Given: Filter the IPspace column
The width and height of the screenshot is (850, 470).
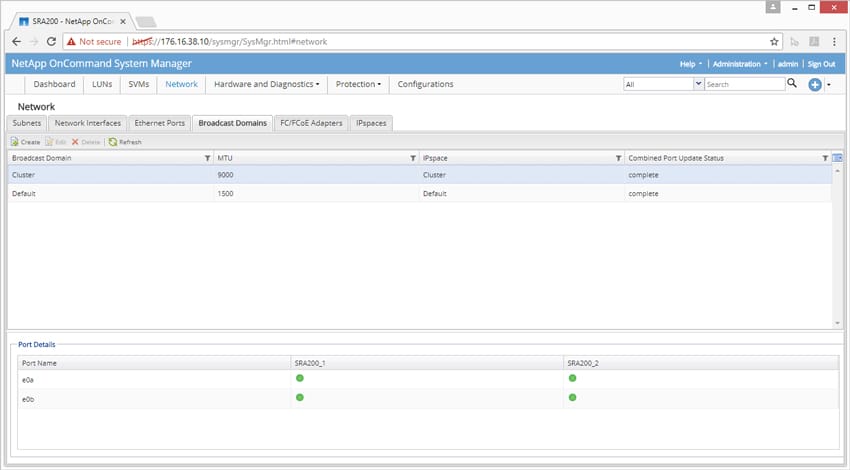Looking at the screenshot, I should pyautogui.click(x=618, y=158).
